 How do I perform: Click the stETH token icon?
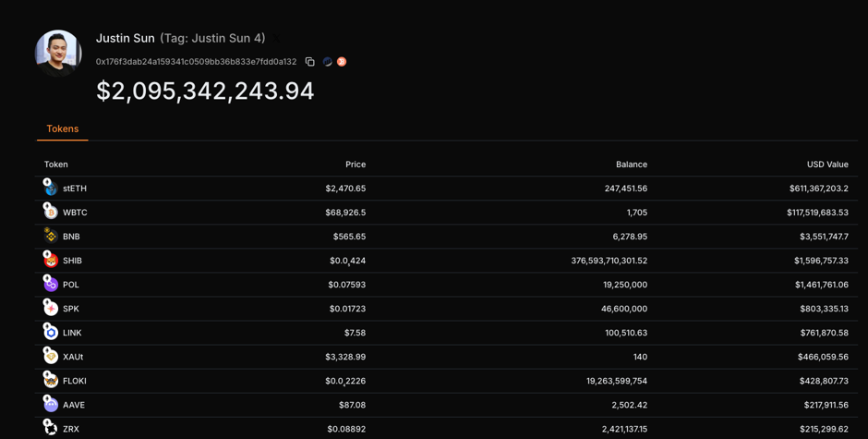[51, 189]
